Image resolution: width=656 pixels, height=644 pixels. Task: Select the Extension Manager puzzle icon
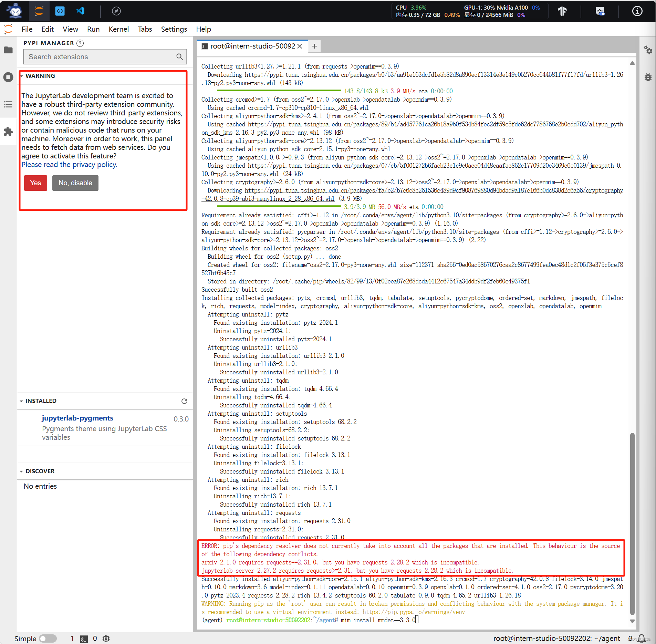pos(8,132)
